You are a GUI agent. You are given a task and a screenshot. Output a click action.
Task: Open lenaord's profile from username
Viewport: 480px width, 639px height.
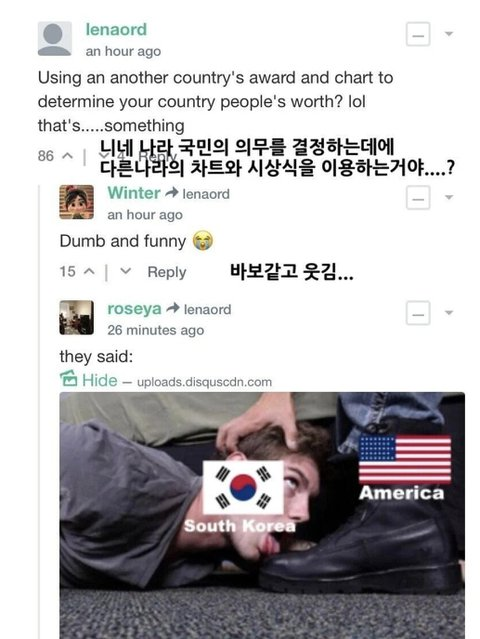(x=116, y=30)
